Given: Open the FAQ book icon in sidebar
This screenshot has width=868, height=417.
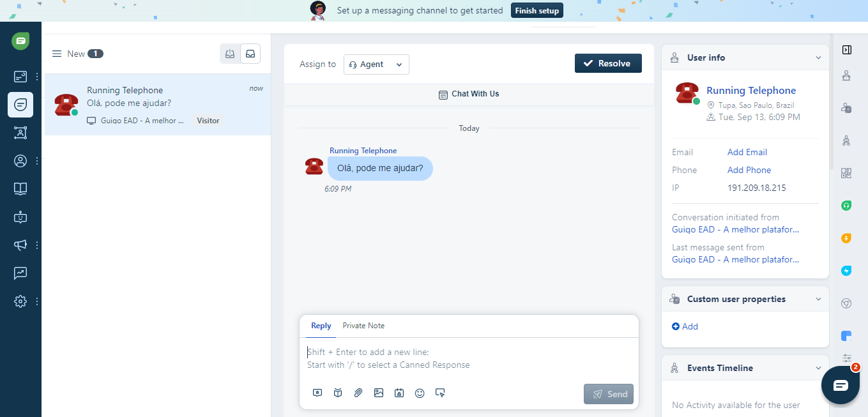Looking at the screenshot, I should point(20,188).
